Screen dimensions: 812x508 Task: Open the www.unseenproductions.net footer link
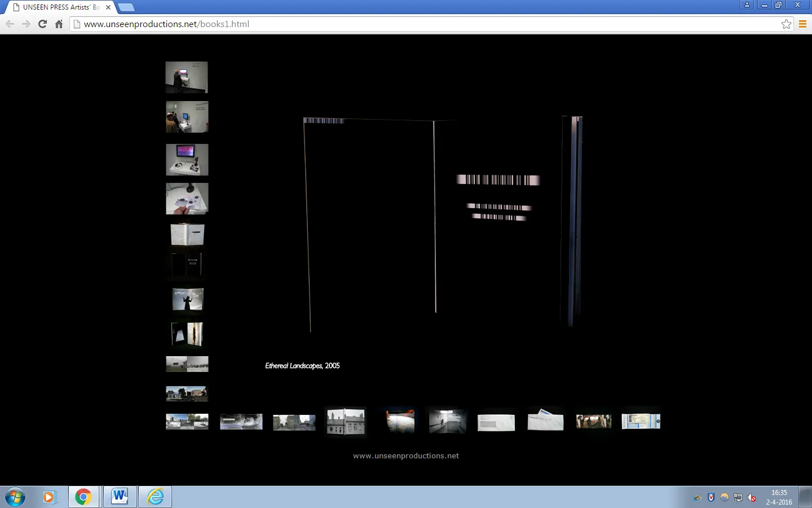pos(406,456)
